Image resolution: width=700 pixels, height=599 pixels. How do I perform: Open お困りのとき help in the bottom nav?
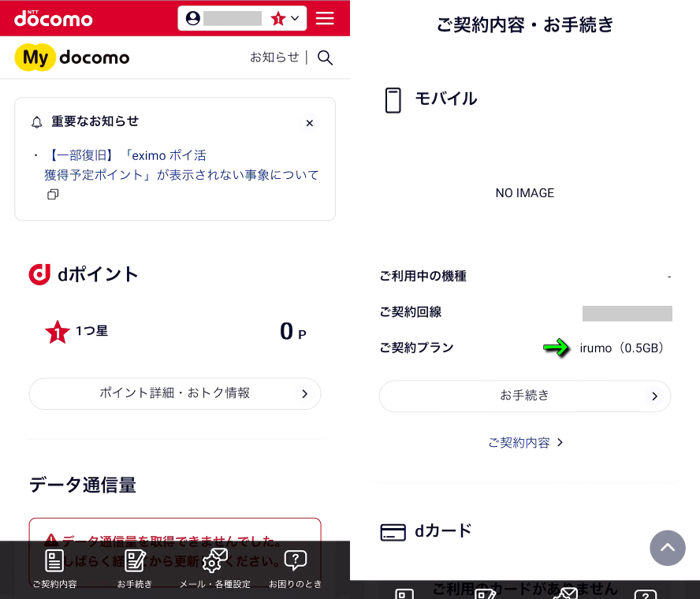[295, 568]
